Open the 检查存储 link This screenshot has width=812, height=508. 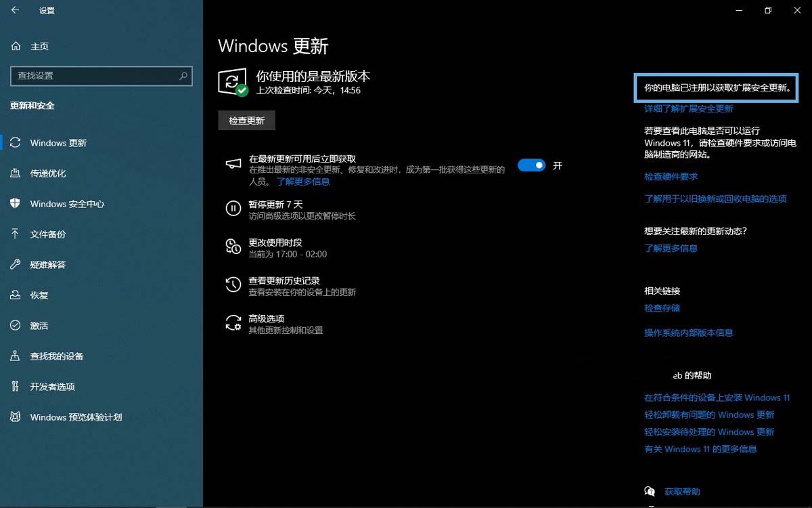662,308
